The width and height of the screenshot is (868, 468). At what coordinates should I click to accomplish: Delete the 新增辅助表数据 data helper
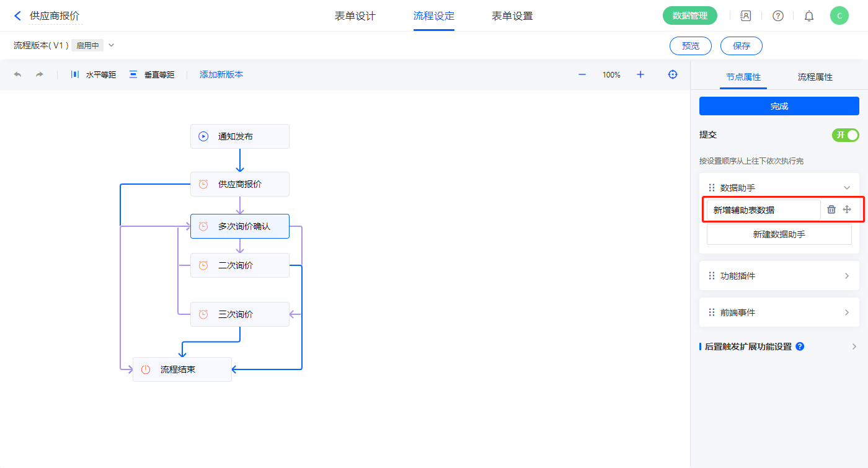831,210
